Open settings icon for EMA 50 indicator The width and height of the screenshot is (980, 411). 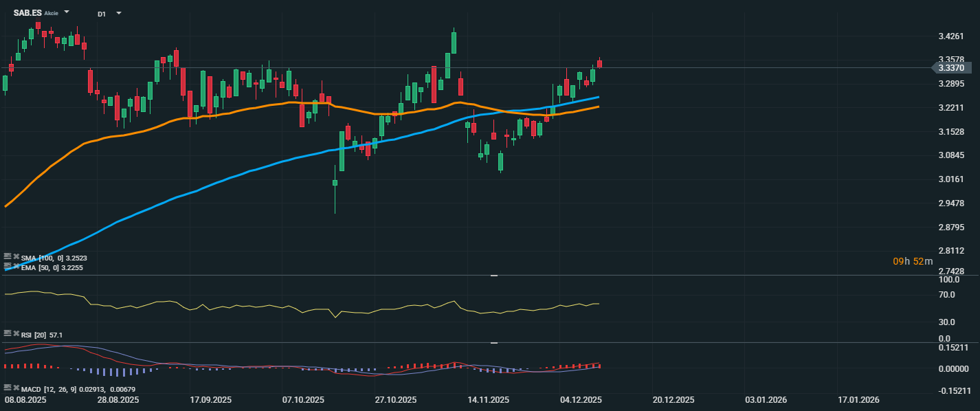point(8,265)
